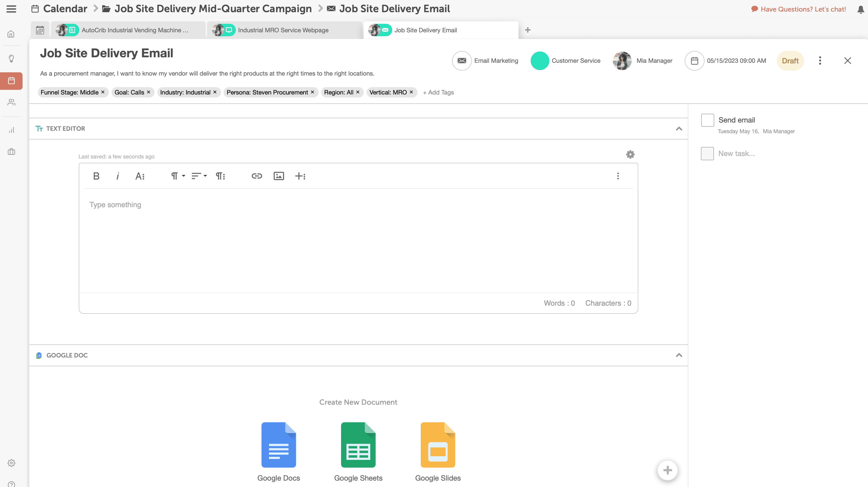Insert an image into the email body
Image resolution: width=868 pixels, height=487 pixels.
pos(279,176)
